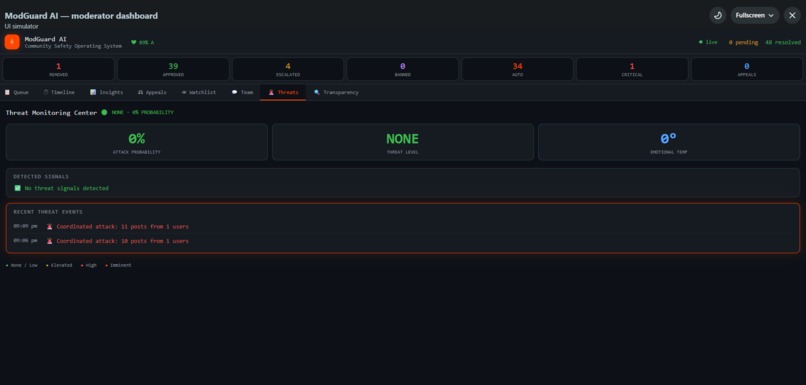Viewport: 806px width, 385px height.
Task: Click the Threat Level NONE card
Action: point(402,142)
